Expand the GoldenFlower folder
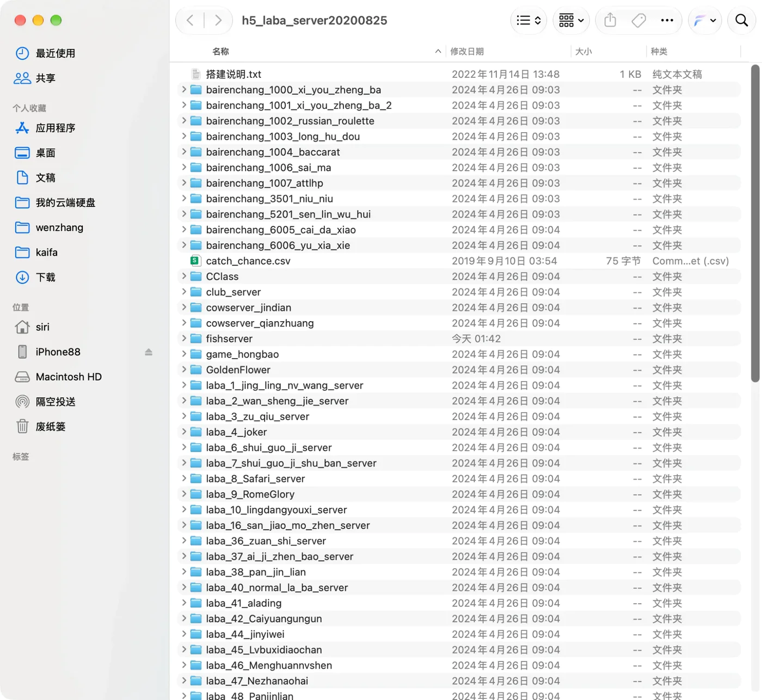The height and width of the screenshot is (700, 762). pos(184,370)
